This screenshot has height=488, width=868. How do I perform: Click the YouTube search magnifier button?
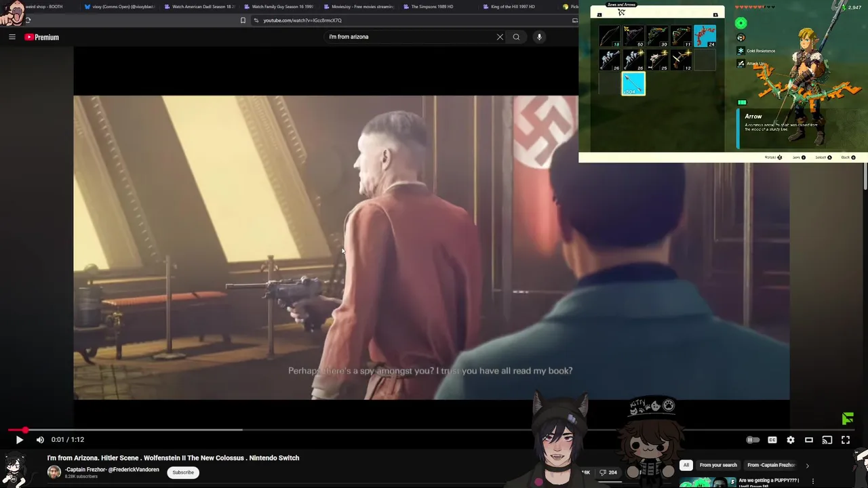[516, 37]
